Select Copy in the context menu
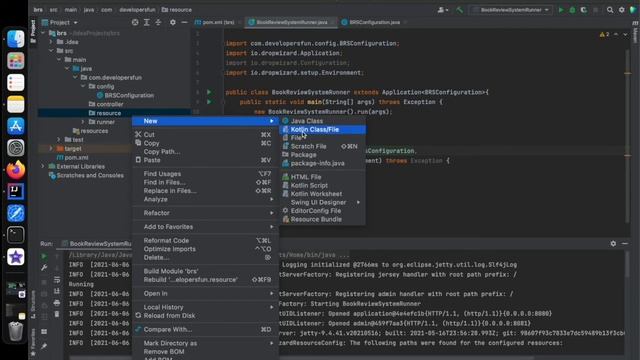This screenshot has height=360, width=640. [x=205, y=143]
